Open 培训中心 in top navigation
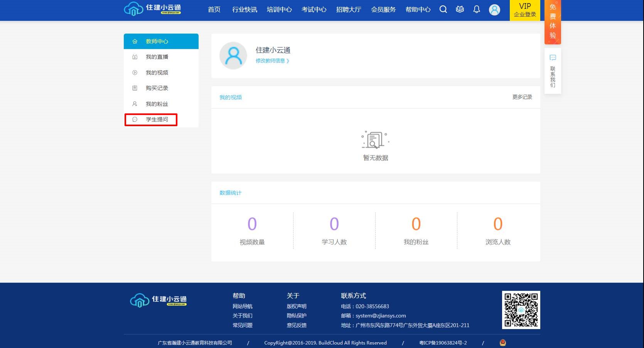Viewport: 644px width, 348px height. pyautogui.click(x=279, y=10)
